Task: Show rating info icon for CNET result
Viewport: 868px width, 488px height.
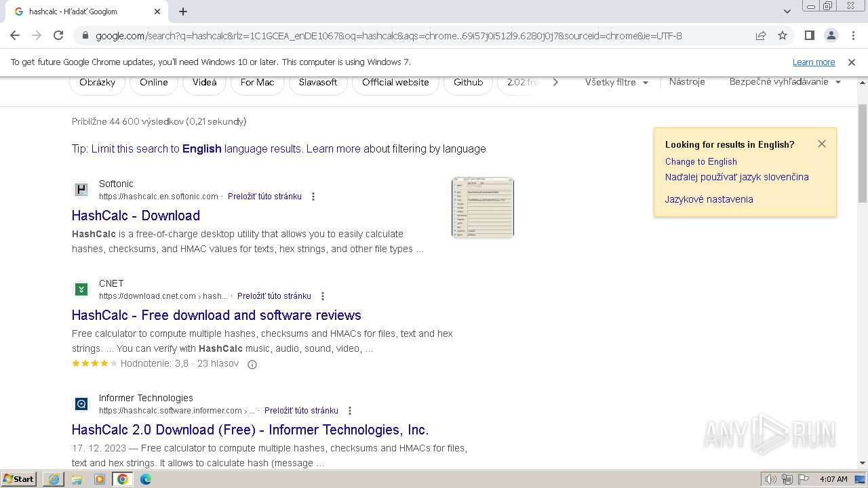Action: coord(252,365)
